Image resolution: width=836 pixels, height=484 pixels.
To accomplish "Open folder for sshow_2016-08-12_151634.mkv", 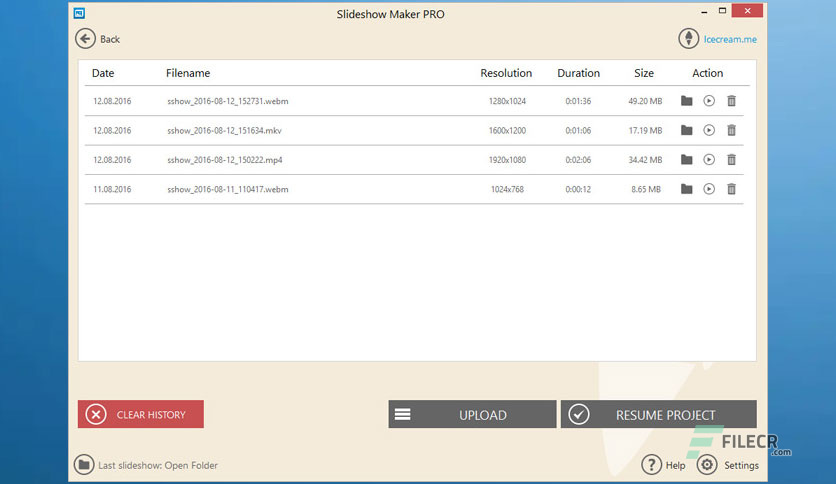I will [x=687, y=130].
